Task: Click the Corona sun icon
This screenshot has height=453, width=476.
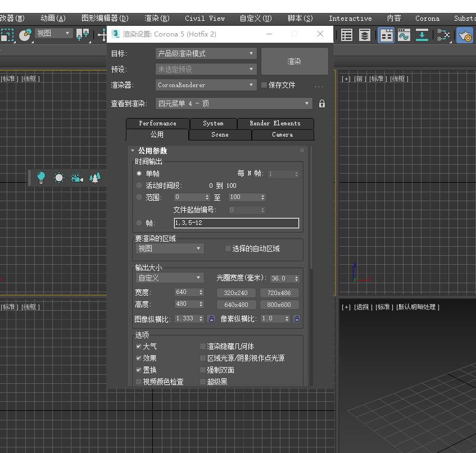Action: (59, 178)
